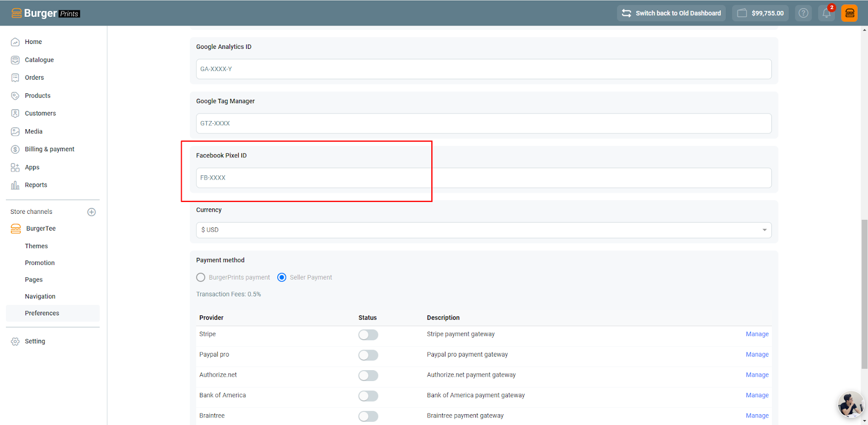Open Promotion under BurgerTee
This screenshot has height=425, width=868.
point(40,263)
